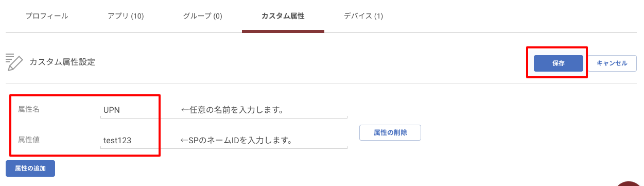This screenshot has height=186, width=644.
Task: Click the 属性名 label text
Action: pyautogui.click(x=29, y=110)
